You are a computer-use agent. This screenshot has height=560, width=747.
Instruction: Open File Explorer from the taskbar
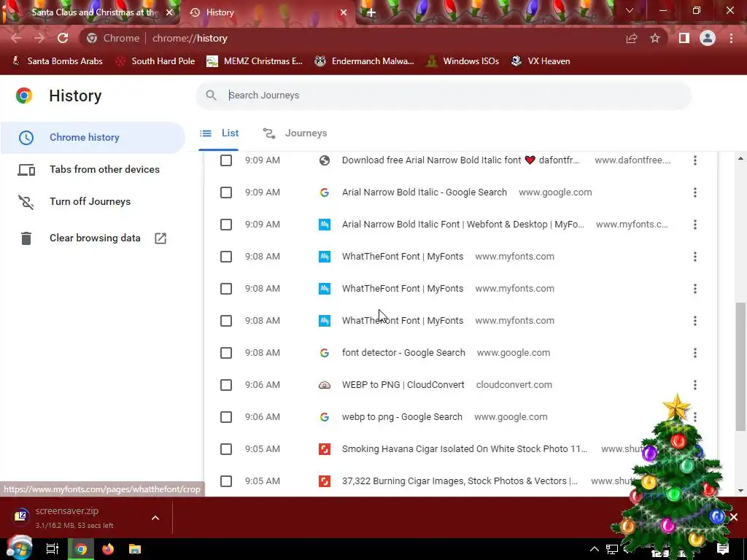pos(135,549)
